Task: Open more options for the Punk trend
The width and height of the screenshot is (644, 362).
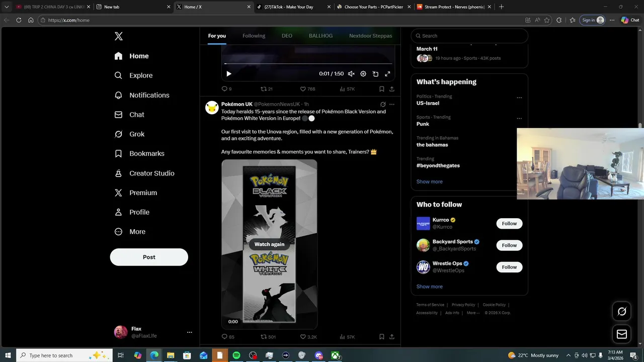Action: (x=519, y=119)
